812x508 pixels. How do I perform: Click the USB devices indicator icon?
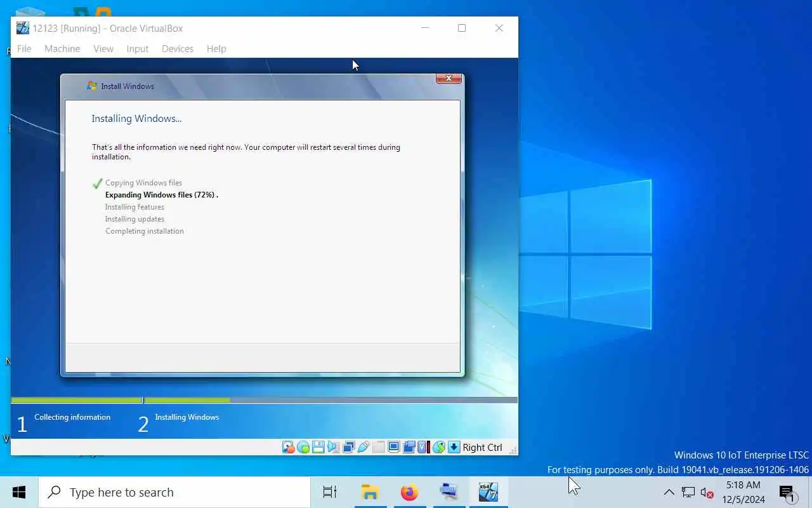click(364, 447)
